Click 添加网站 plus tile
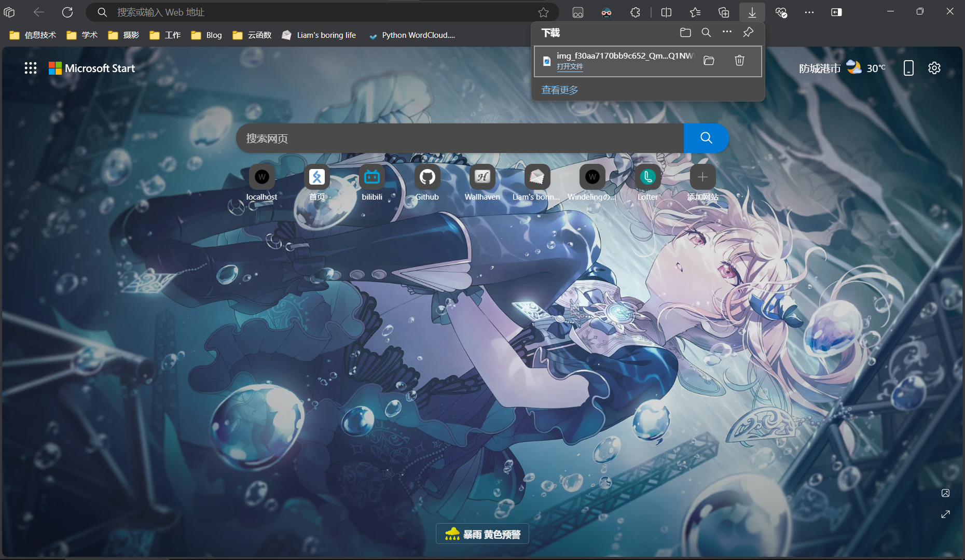This screenshot has height=560, width=965. 702,183
